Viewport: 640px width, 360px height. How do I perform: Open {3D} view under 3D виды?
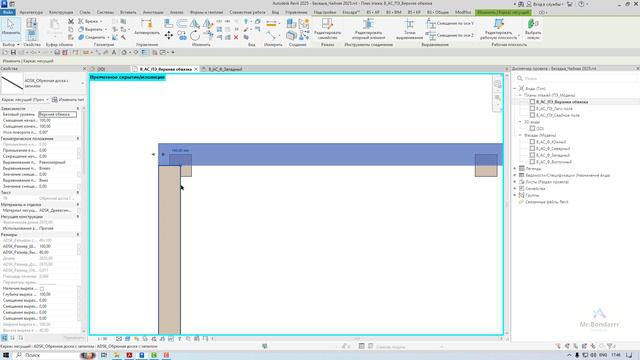[x=540, y=129]
